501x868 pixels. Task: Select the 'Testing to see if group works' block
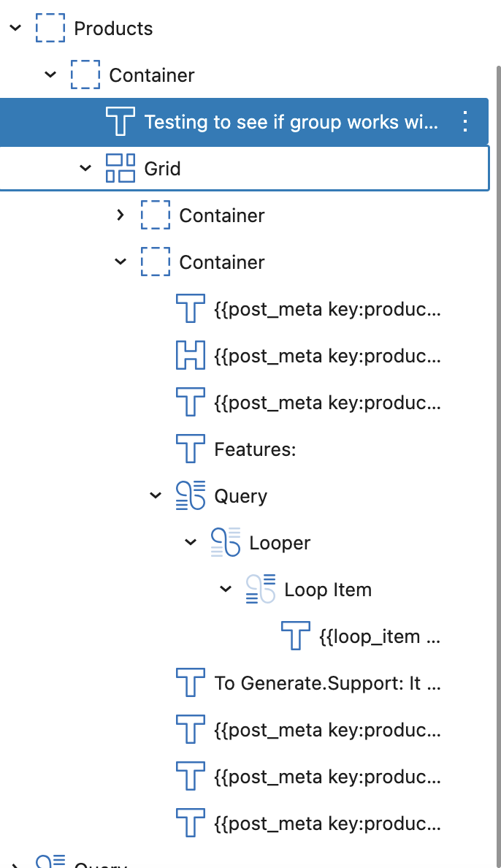(x=291, y=122)
